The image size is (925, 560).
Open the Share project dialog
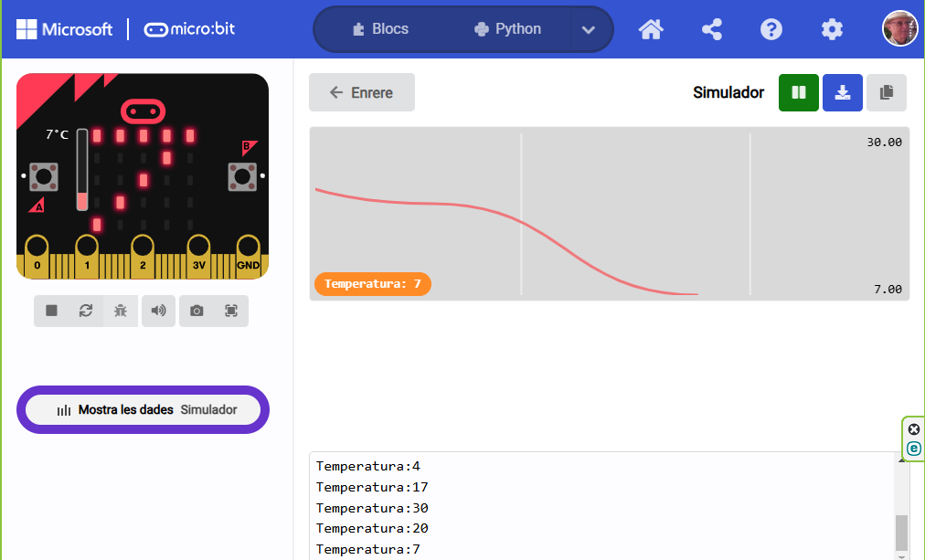point(712,29)
